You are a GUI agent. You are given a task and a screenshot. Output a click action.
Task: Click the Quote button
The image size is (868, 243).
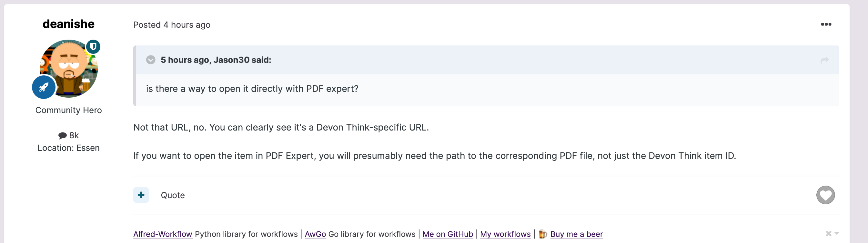173,195
